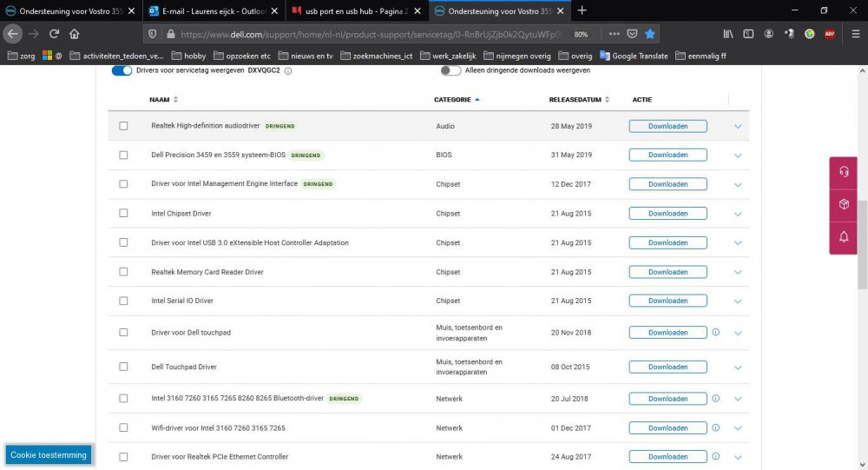This screenshot has height=470, width=868.
Task: Reload the page with the refresh button
Action: click(x=54, y=34)
